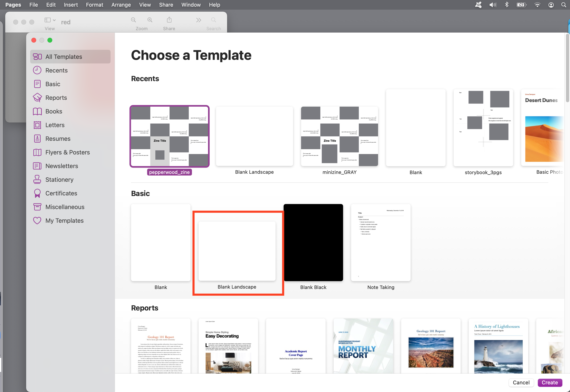The width and height of the screenshot is (570, 392).
Task: Click the Newsletters icon
Action: click(37, 166)
